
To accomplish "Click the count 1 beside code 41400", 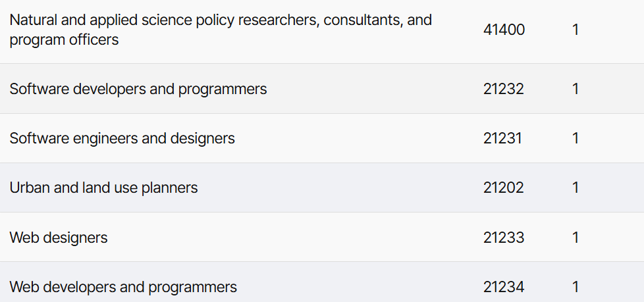I will click(576, 30).
